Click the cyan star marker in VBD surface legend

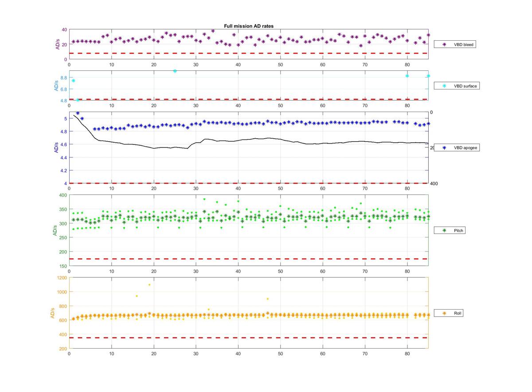[x=444, y=86]
